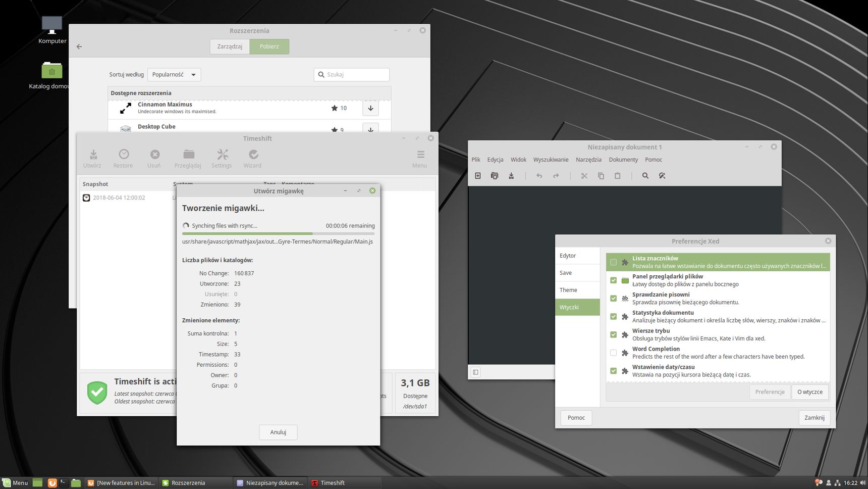Open the Edycja menu in Xed
Screen dimensions: 868x489
(495, 160)
